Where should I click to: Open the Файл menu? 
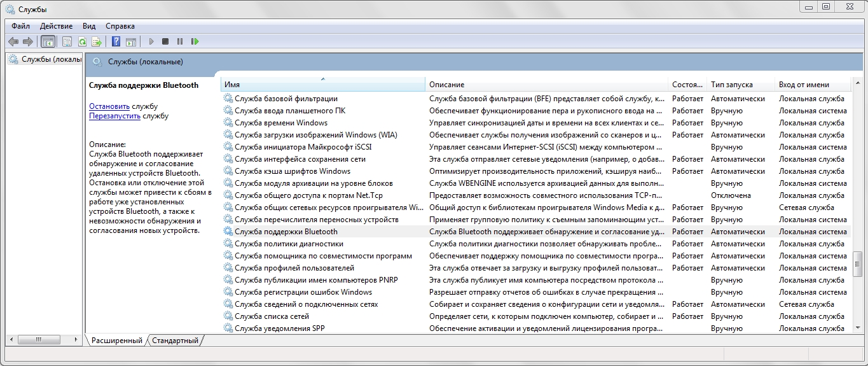[x=20, y=26]
